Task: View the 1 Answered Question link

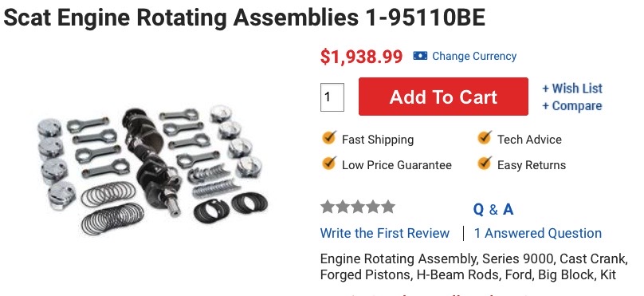Action: (x=538, y=233)
